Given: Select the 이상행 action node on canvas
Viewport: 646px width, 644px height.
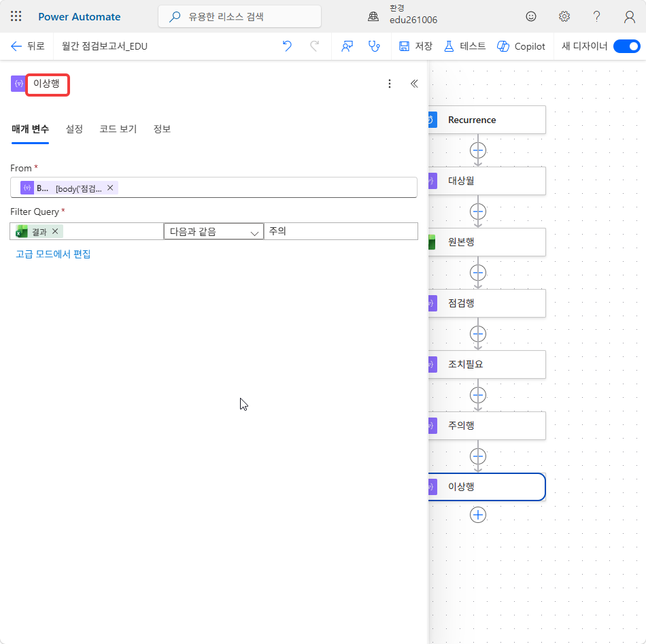Looking at the screenshot, I should tap(487, 487).
